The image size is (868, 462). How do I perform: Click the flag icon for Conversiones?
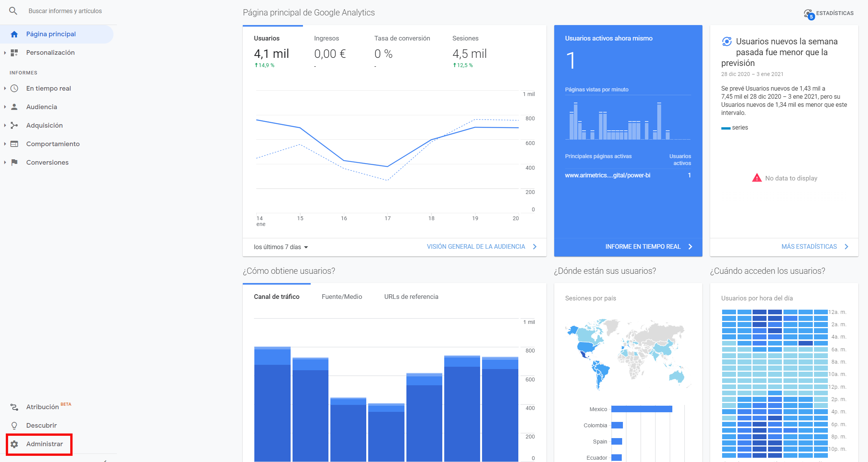[14, 162]
